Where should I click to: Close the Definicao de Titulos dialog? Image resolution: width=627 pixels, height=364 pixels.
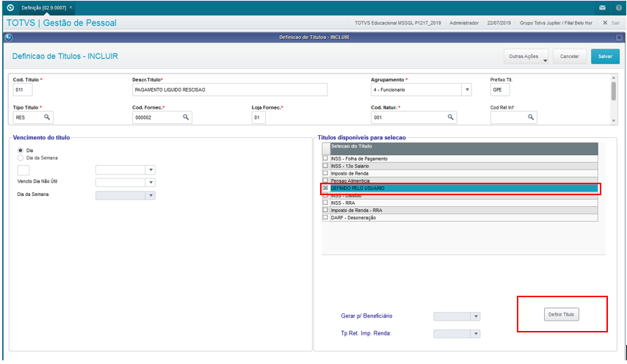pos(619,37)
